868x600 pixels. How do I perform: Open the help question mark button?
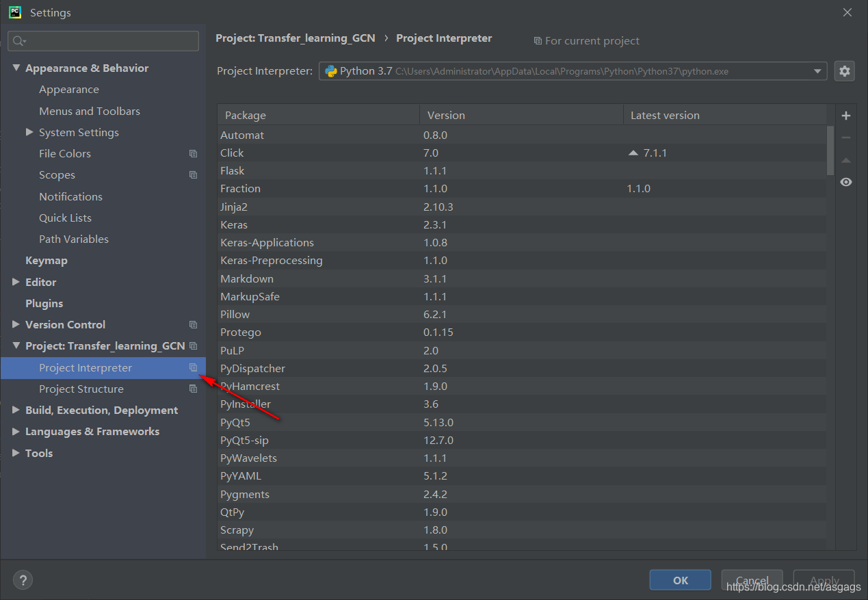[x=23, y=580]
